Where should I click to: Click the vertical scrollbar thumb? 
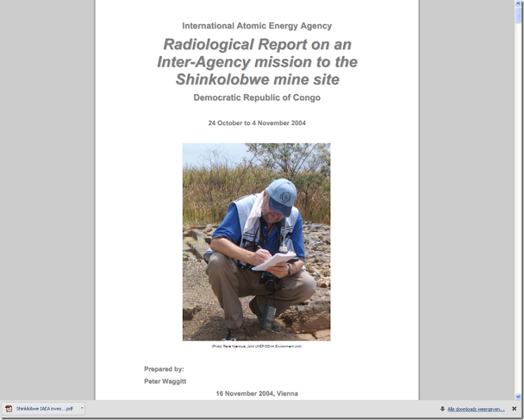[x=518, y=15]
